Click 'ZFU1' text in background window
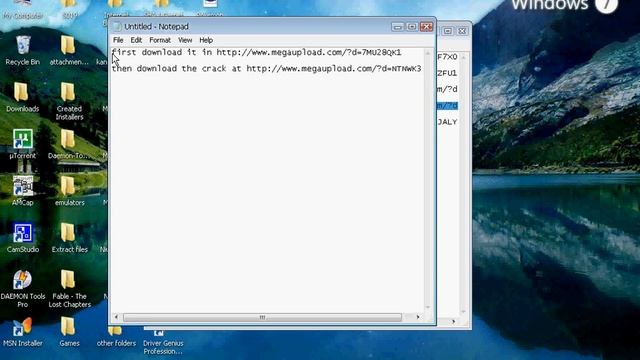Screen dimensions: 640x360 447,73
